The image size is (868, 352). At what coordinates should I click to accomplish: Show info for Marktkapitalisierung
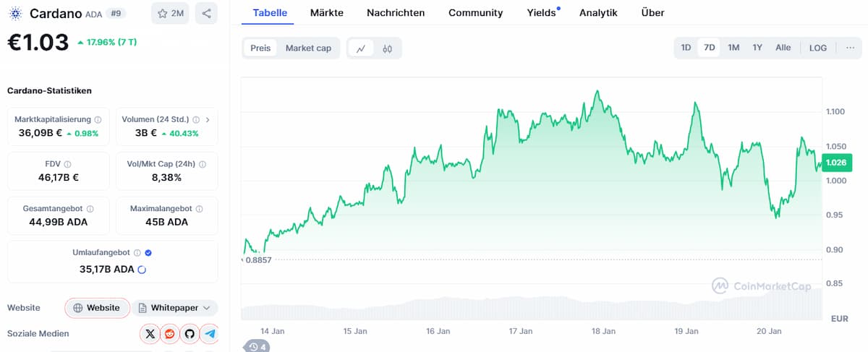pyautogui.click(x=98, y=120)
